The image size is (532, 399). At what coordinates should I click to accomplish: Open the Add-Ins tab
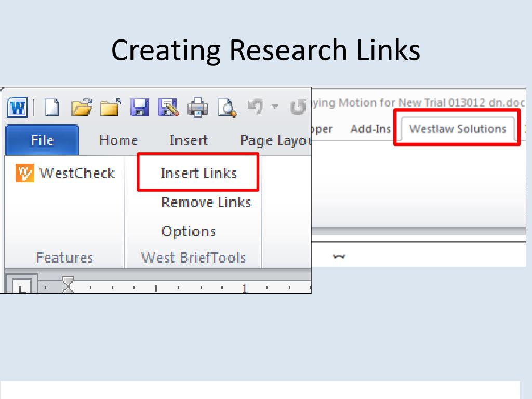370,129
